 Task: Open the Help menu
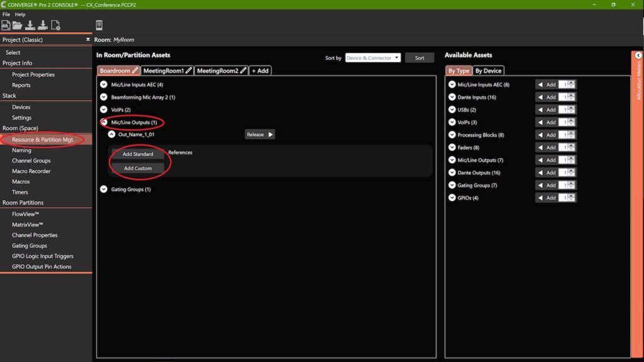(20, 14)
